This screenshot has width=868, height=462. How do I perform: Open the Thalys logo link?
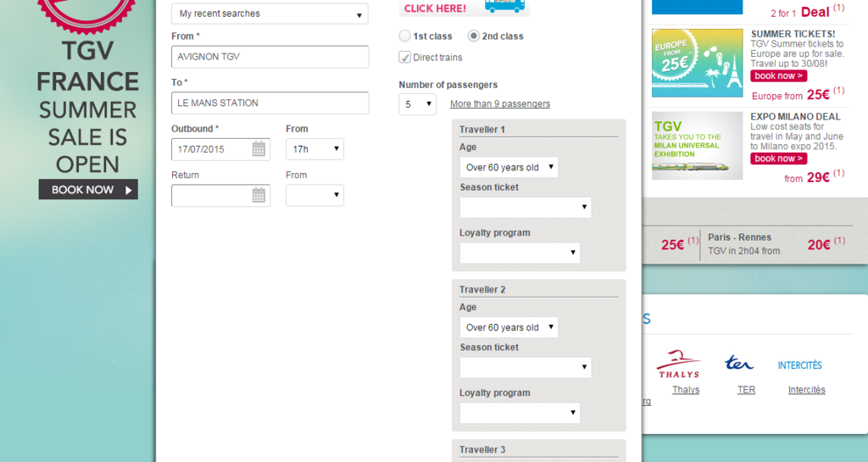tap(678, 364)
